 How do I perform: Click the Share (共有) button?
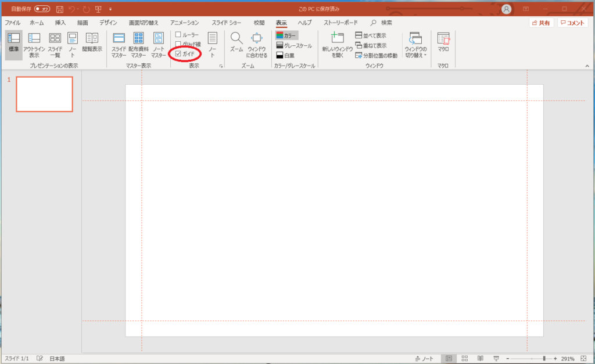point(541,23)
